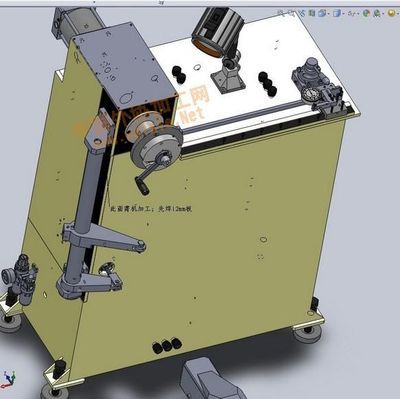Go back to the previous view
Screen dimensions: 400x399
pos(302,13)
